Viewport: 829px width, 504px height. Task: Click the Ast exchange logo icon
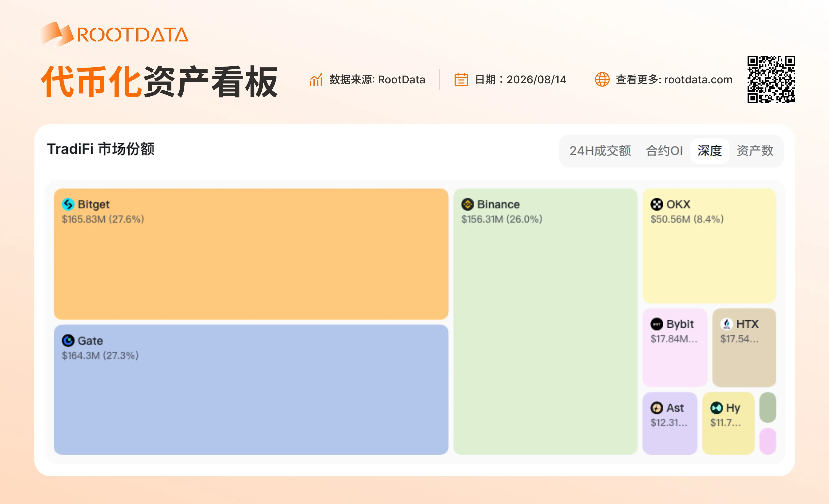coord(656,408)
